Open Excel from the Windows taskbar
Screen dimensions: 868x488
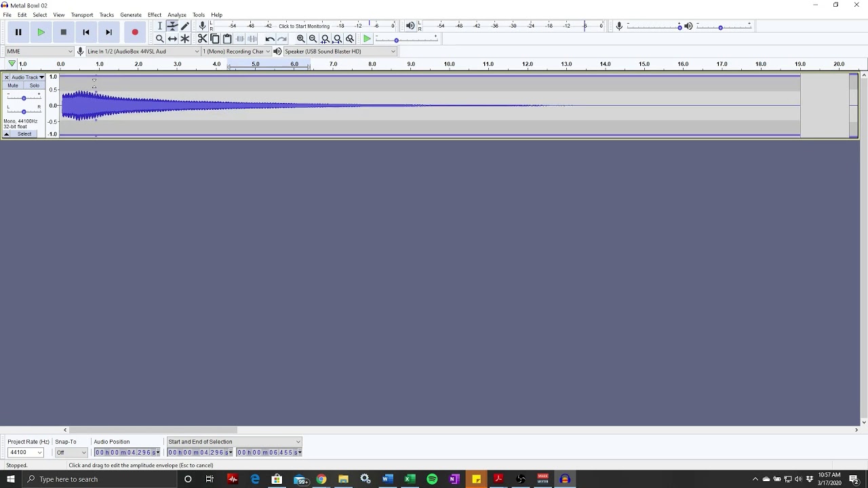click(x=410, y=479)
